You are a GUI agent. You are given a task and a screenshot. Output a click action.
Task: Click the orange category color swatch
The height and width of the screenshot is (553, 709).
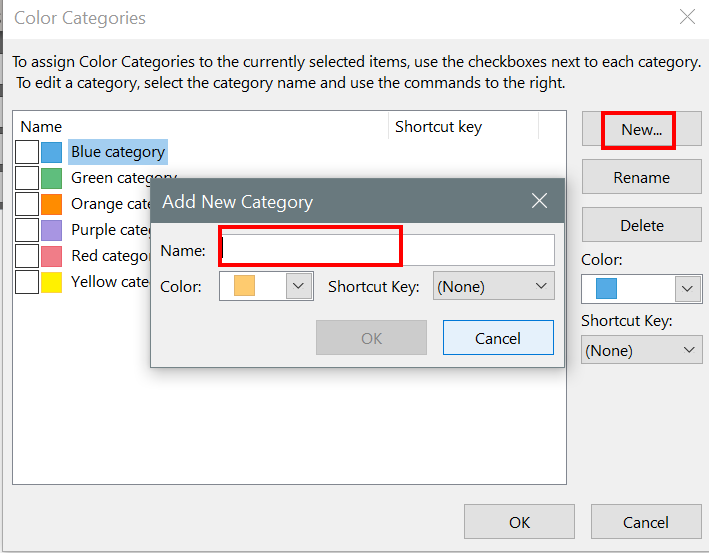[x=51, y=204]
